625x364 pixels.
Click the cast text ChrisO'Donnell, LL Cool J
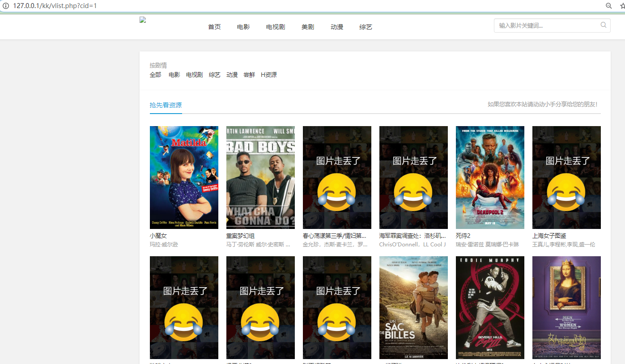tap(412, 245)
